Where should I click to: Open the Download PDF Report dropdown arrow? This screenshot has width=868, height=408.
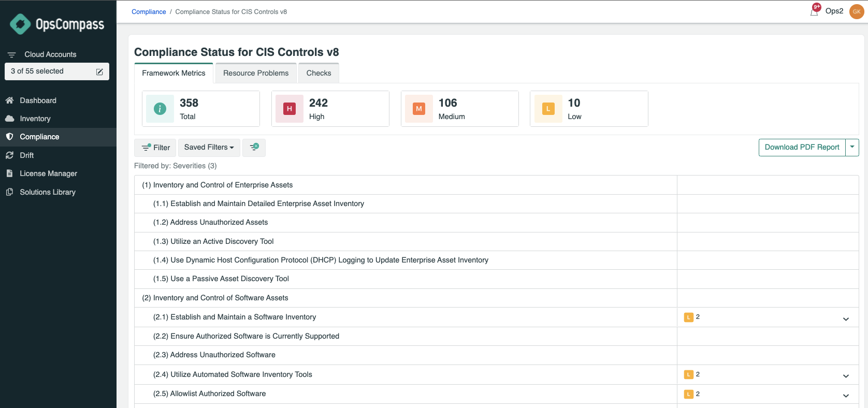pos(852,148)
